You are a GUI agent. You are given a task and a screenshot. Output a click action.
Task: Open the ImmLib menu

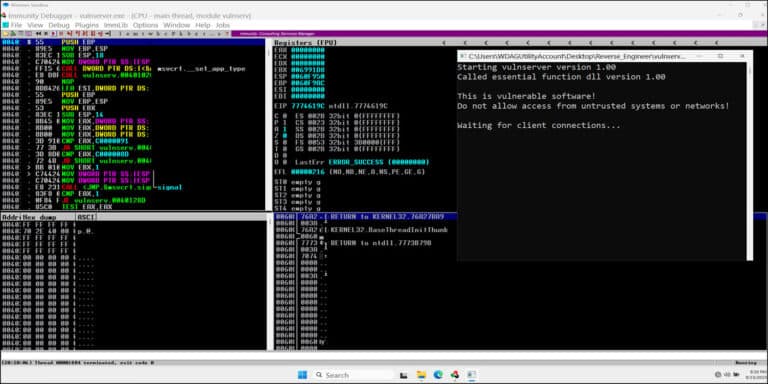pyautogui.click(x=116, y=25)
